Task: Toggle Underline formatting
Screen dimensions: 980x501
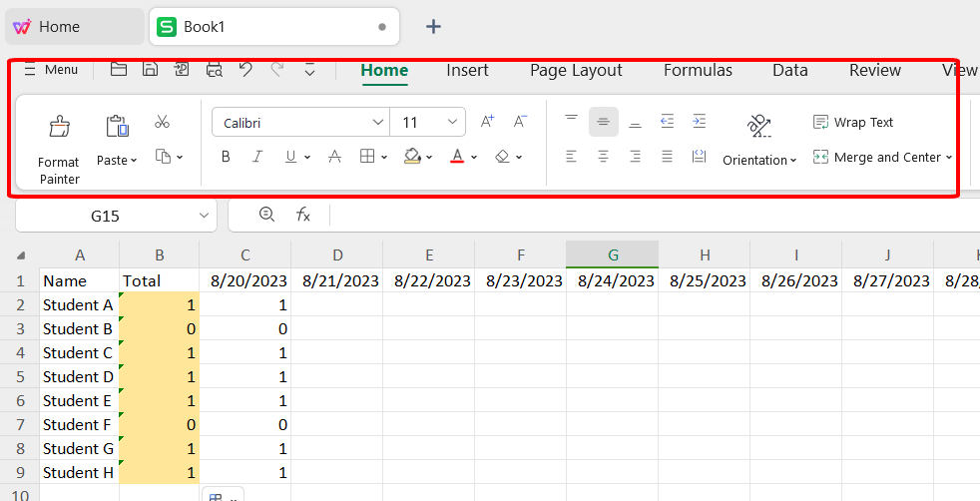Action: pos(290,157)
